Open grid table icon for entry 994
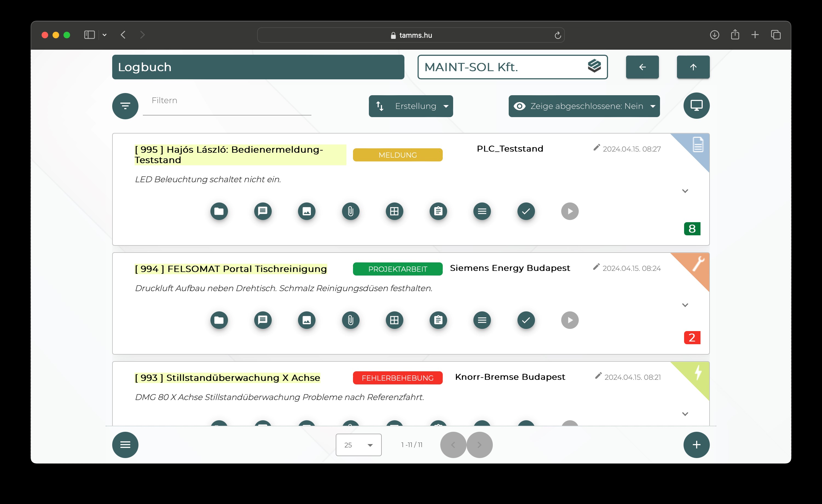The height and width of the screenshot is (504, 822). pyautogui.click(x=394, y=320)
